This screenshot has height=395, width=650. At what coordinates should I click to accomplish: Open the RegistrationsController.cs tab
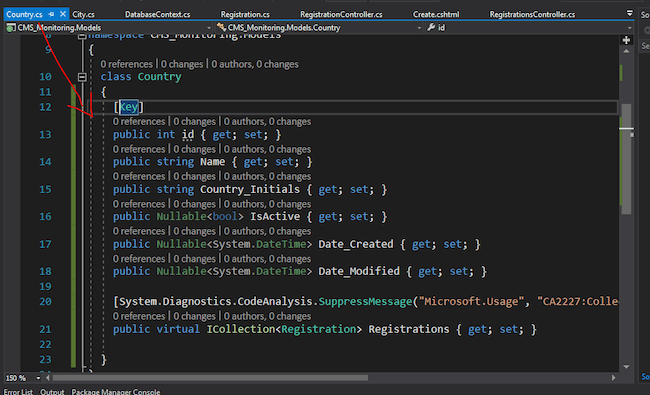(x=532, y=15)
